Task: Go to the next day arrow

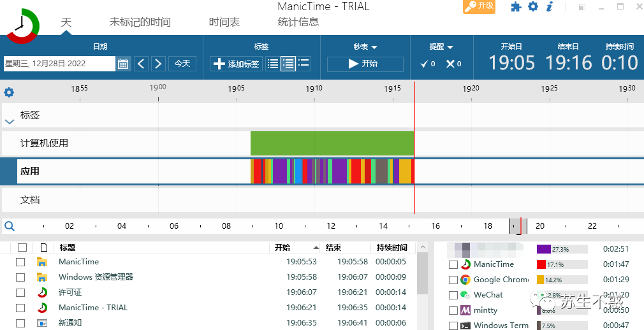Action: (x=158, y=64)
